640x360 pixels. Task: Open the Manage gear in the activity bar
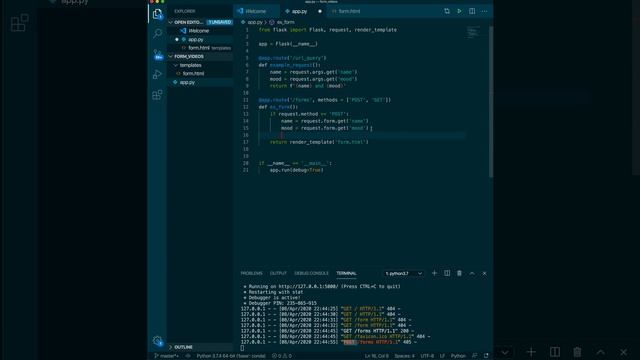(x=158, y=340)
